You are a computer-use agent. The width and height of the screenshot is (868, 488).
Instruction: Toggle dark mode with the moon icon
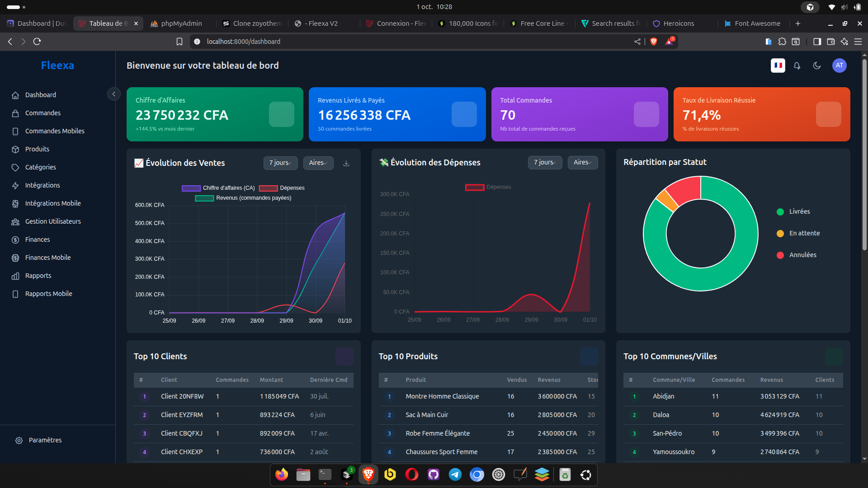(x=817, y=66)
